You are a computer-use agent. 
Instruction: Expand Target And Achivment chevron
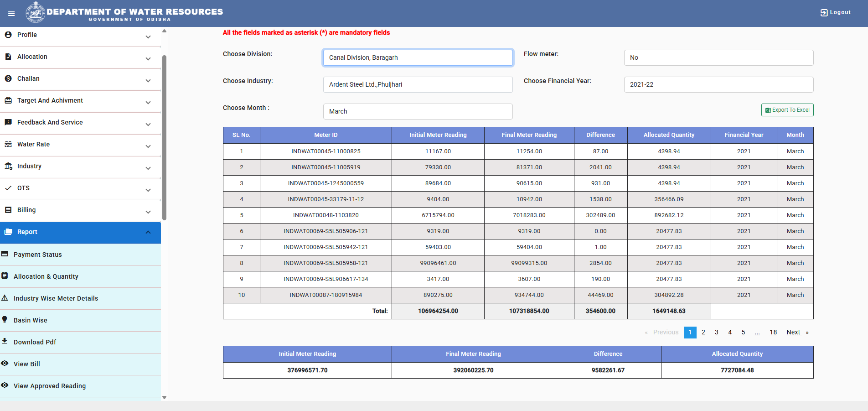148,103
